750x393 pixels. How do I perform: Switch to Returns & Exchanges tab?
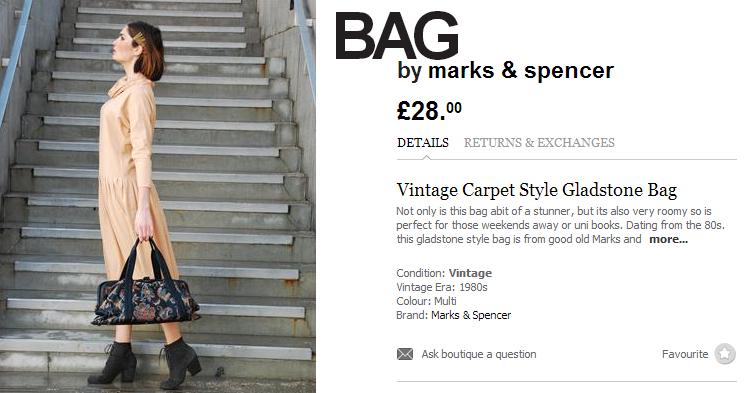[539, 142]
